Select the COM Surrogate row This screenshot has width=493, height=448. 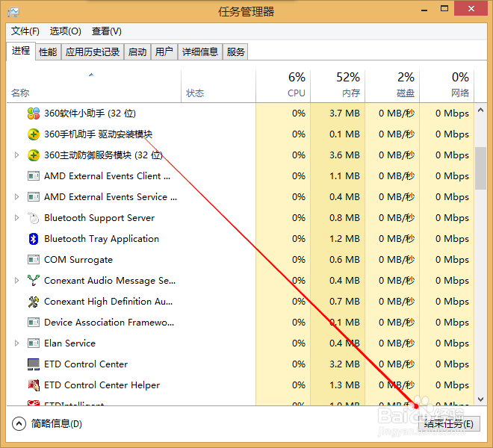(241, 260)
